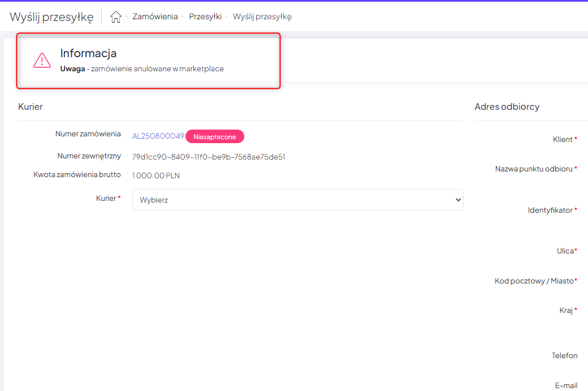
Task: Click the 'Wyślij przesyłkę' breadcrumb entry
Action: [262, 17]
